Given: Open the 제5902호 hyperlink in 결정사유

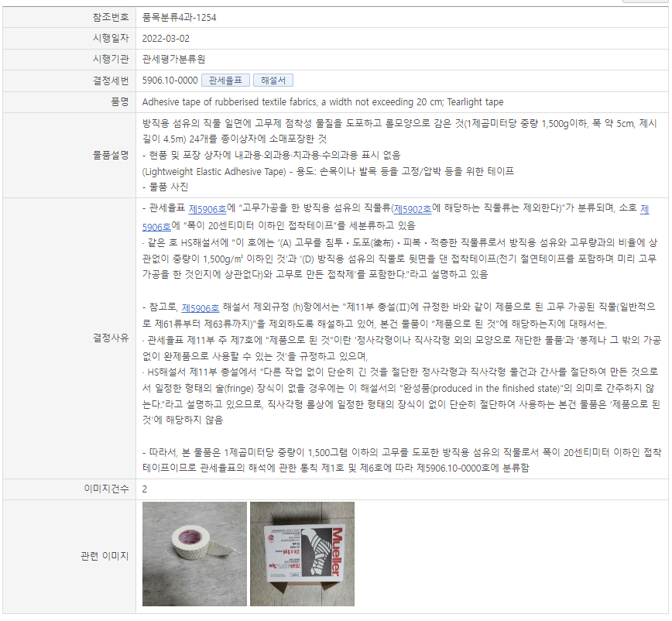Looking at the screenshot, I should 413,209.
